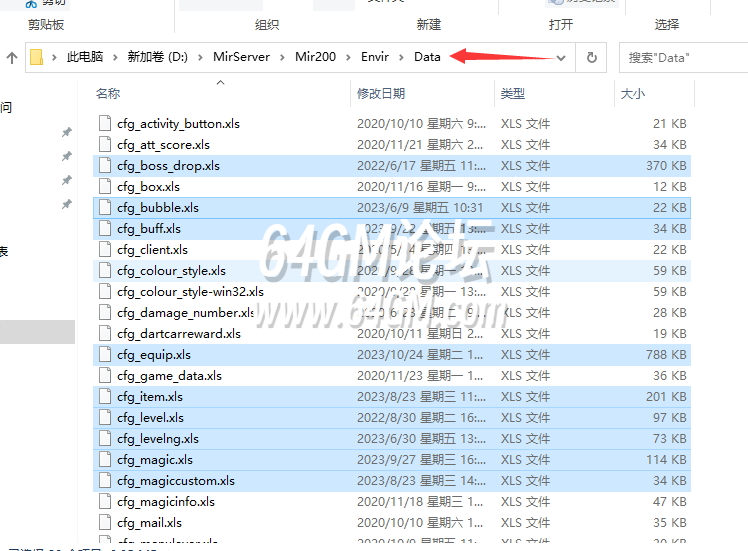Click file name cfg_magicinfo.xls
This screenshot has width=748, height=551.
tap(166, 502)
